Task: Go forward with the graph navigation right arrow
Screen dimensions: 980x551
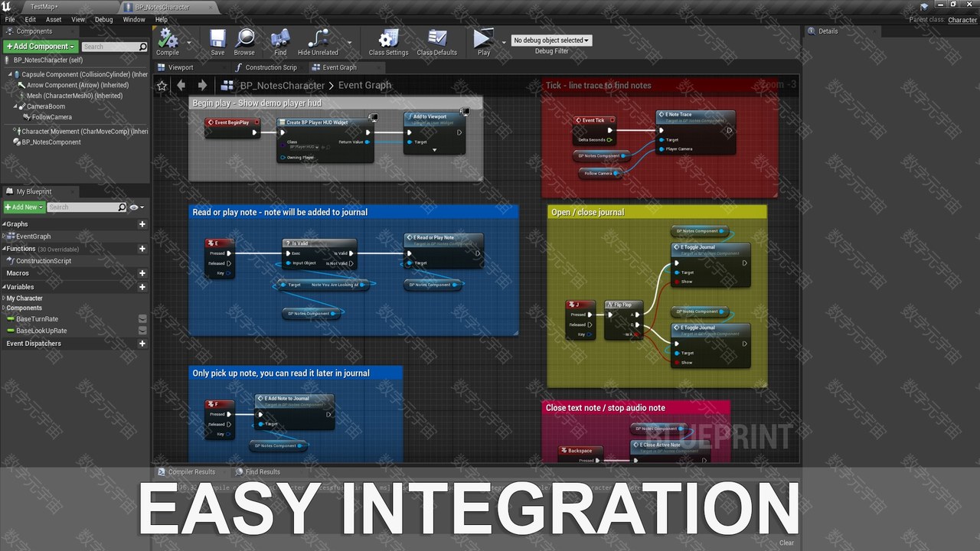Action: click(202, 86)
